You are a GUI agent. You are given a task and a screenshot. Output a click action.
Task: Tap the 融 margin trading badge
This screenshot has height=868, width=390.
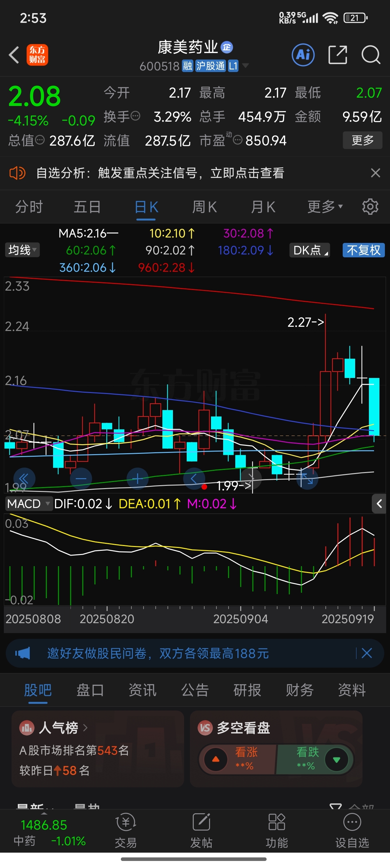point(187,66)
